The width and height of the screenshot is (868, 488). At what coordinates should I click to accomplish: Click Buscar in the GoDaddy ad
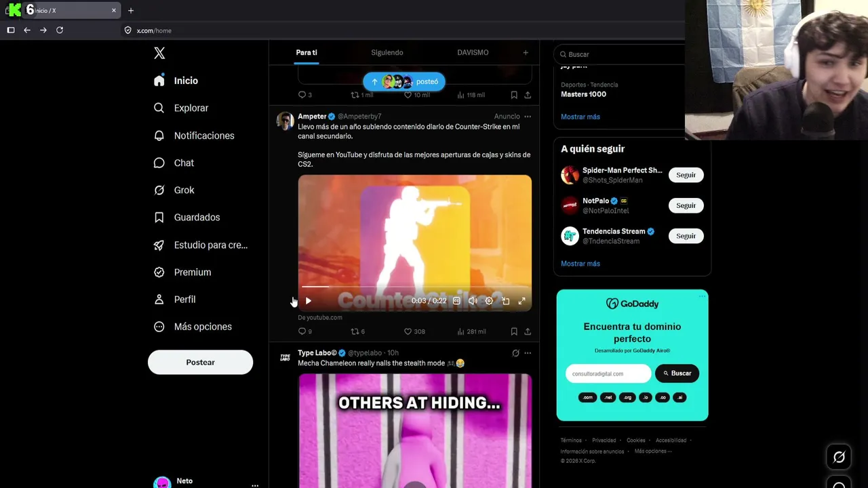[677, 373]
